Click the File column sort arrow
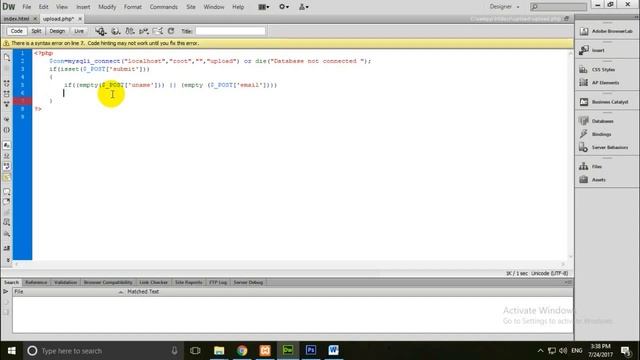Screen dimensions: 640x360 coord(121,292)
